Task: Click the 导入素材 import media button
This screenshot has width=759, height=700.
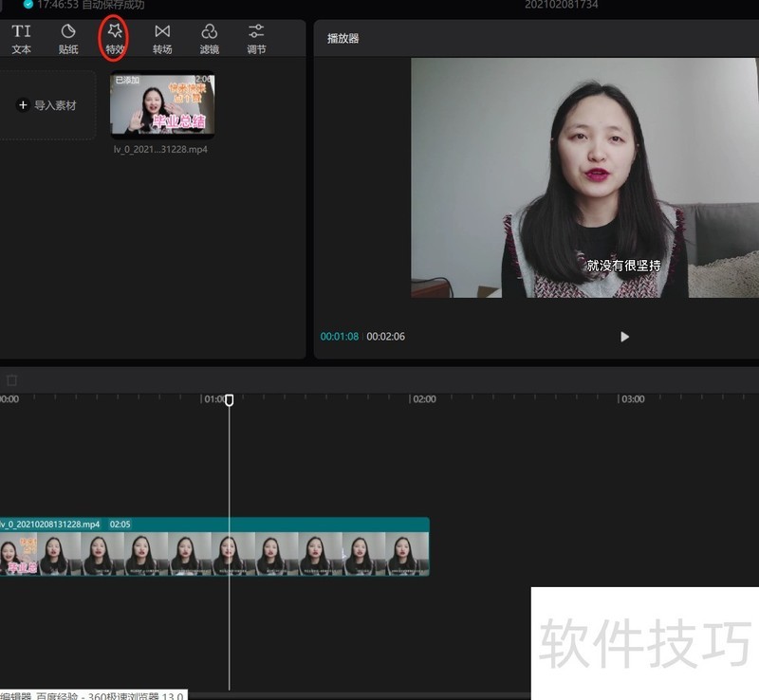Action: 47,105
